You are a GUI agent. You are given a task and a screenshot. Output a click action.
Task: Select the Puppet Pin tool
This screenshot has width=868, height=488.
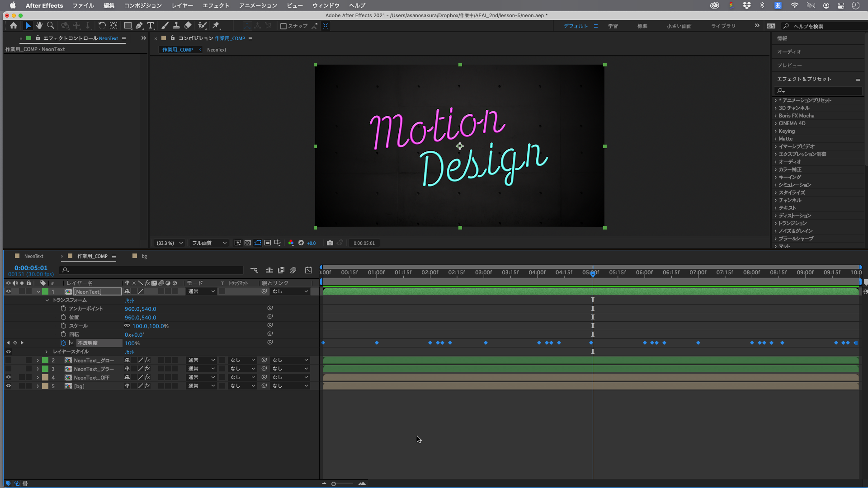[x=216, y=26]
